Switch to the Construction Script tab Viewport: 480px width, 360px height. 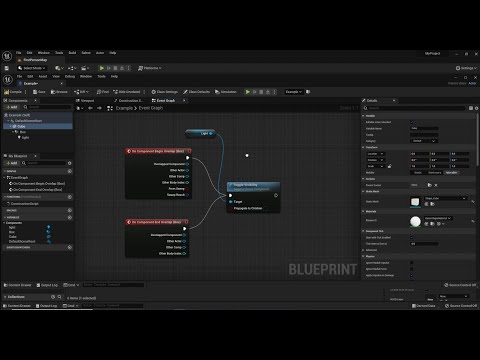[128, 100]
